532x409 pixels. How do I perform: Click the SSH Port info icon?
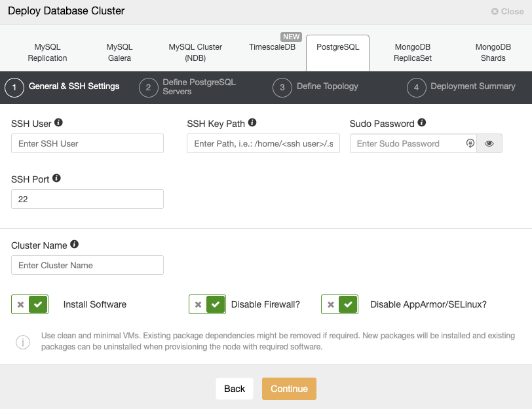[56, 178]
